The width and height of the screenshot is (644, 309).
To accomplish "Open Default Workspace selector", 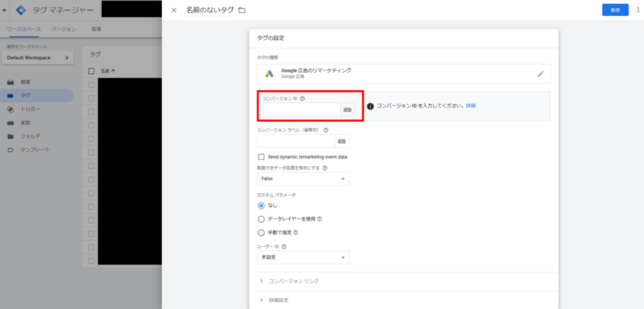I will click(x=38, y=58).
